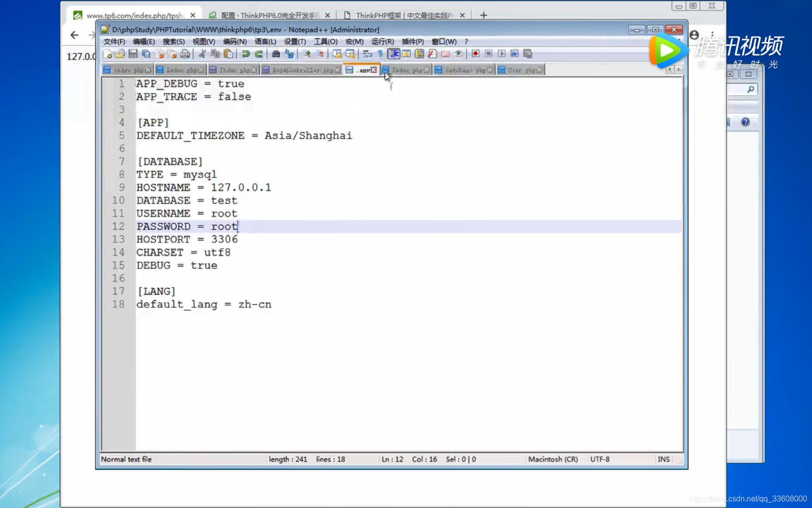Switch to ThinkPHP6.0完全开发手册 browser tab
Image resolution: width=812 pixels, height=508 pixels.
pyautogui.click(x=270, y=15)
